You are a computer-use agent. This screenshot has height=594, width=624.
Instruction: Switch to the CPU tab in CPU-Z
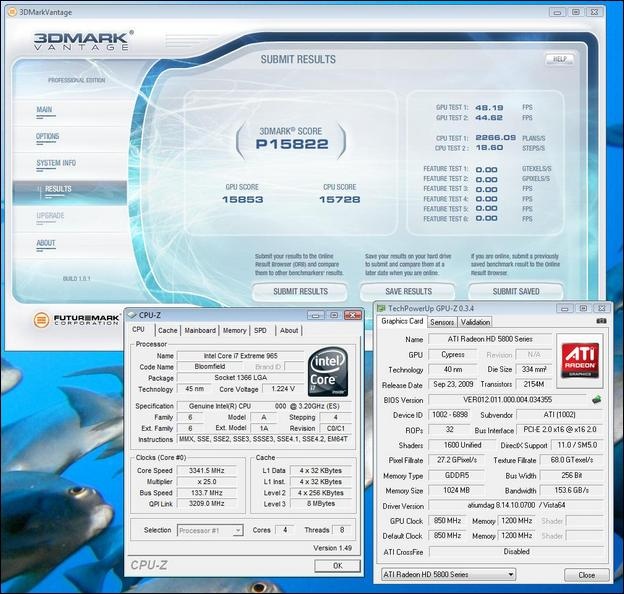coord(138,329)
